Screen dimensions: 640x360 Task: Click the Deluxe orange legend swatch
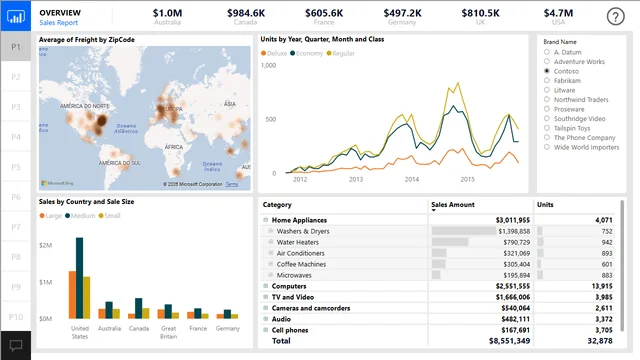coord(263,53)
